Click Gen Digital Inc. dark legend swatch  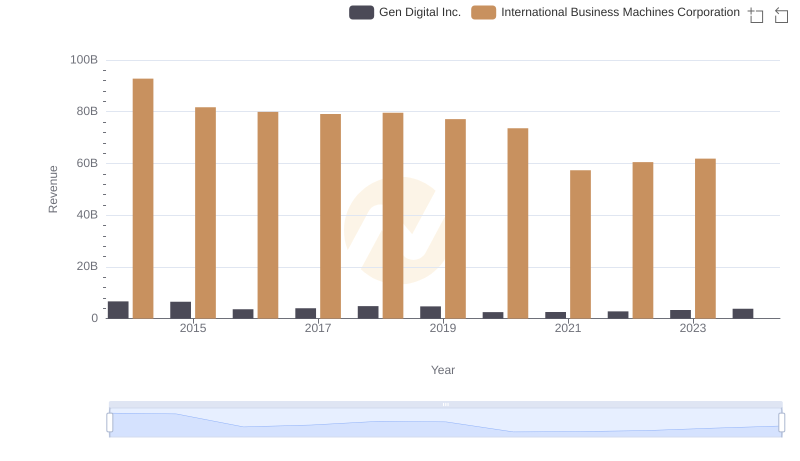tap(361, 12)
